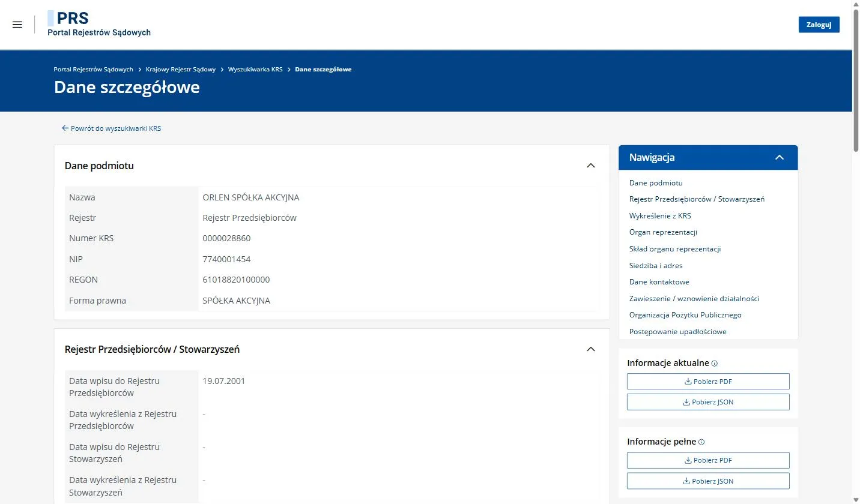Click the back arrow before Powrót do wyszukiwarki KRS

[x=65, y=128]
